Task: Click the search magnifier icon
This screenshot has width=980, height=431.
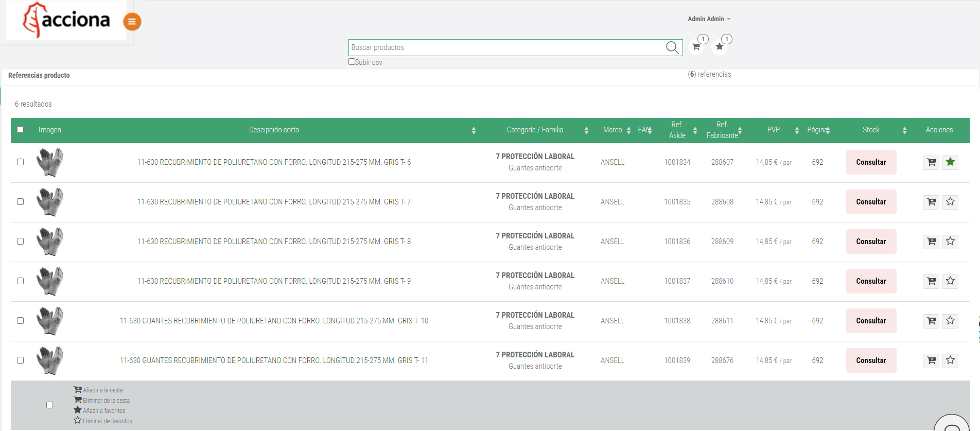Action: (672, 47)
